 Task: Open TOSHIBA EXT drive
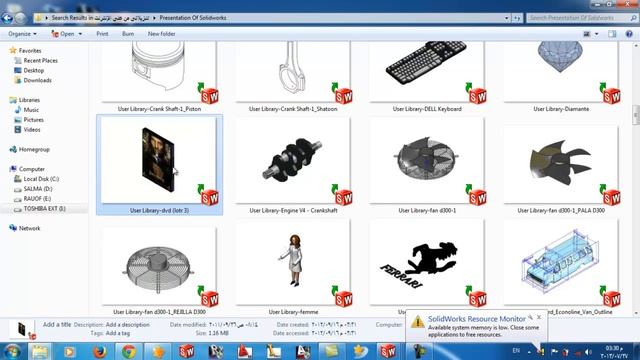[44, 209]
